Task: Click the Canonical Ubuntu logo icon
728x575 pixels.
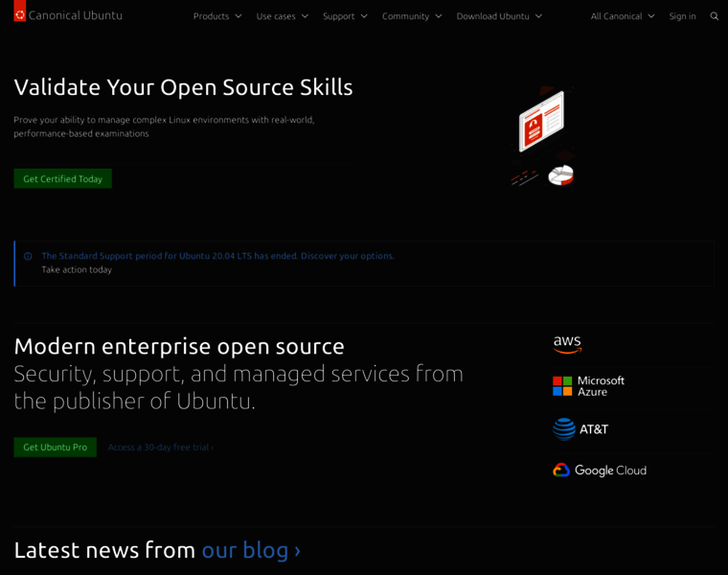Action: pos(20,12)
